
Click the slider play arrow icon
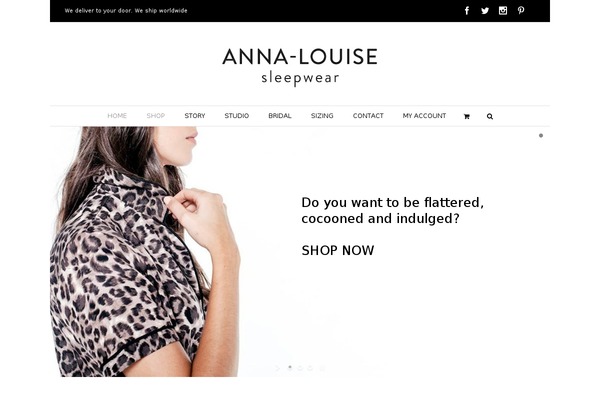(278, 368)
